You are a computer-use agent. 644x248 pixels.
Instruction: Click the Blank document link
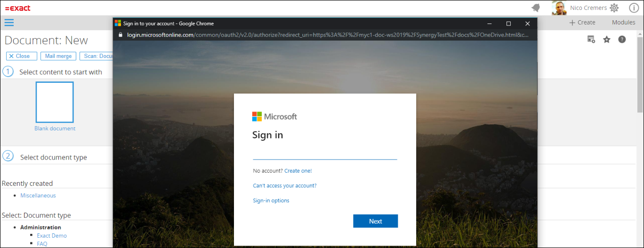point(55,128)
